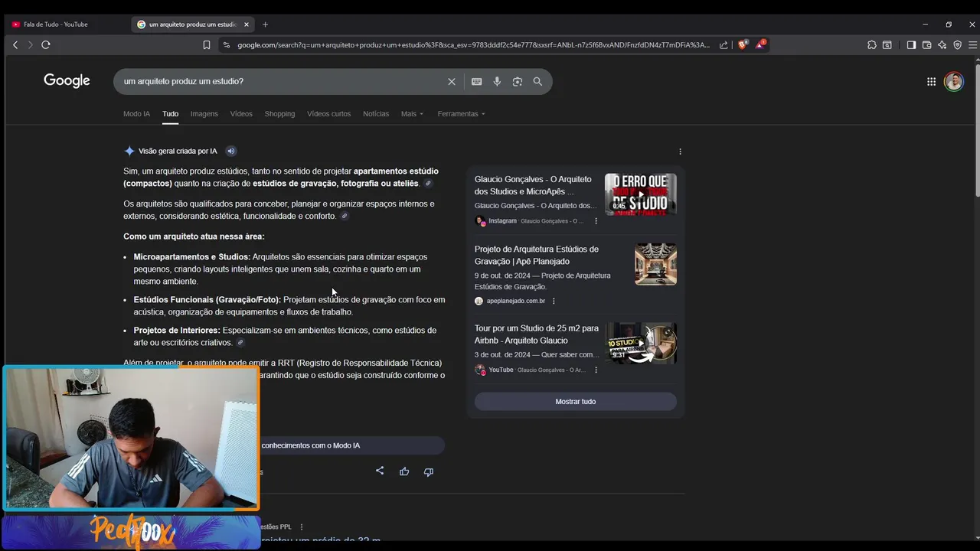Open the Google account avatar

[x=953, y=82]
